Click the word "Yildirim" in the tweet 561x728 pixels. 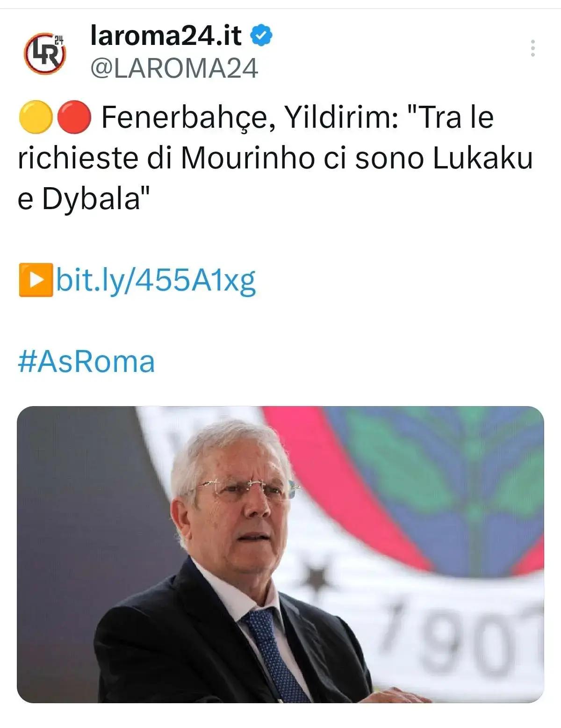pyautogui.click(x=341, y=117)
